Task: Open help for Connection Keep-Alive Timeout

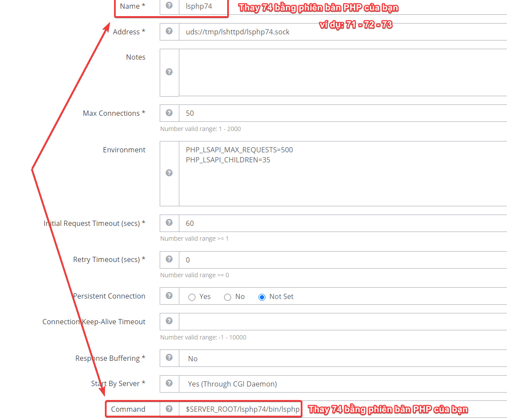Action: tap(169, 322)
